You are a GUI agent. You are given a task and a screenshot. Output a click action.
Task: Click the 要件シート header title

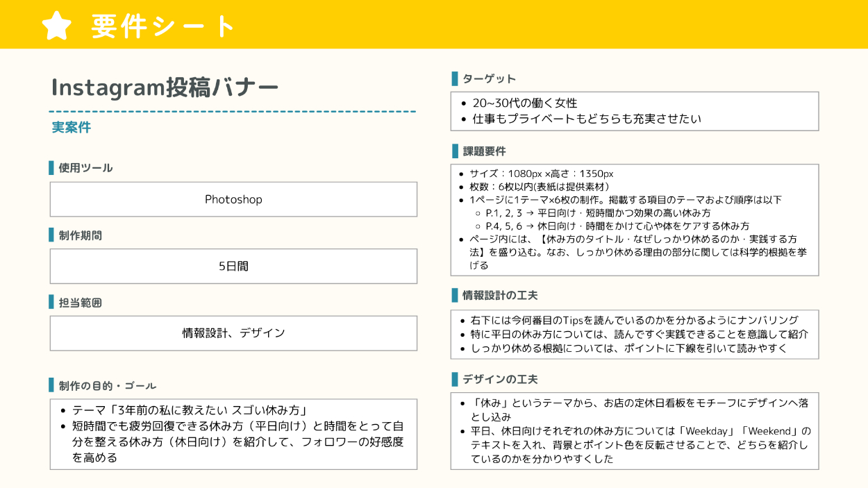164,26
